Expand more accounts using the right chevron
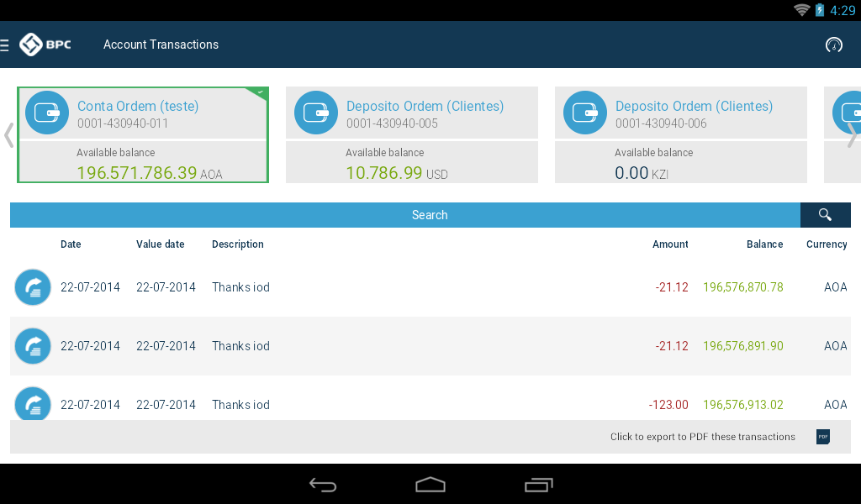 [853, 133]
